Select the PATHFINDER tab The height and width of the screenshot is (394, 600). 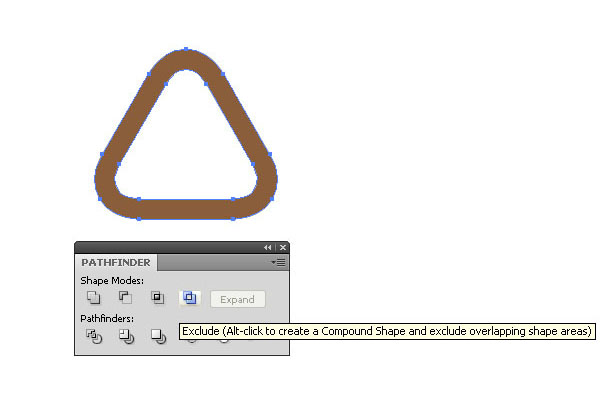click(x=116, y=262)
